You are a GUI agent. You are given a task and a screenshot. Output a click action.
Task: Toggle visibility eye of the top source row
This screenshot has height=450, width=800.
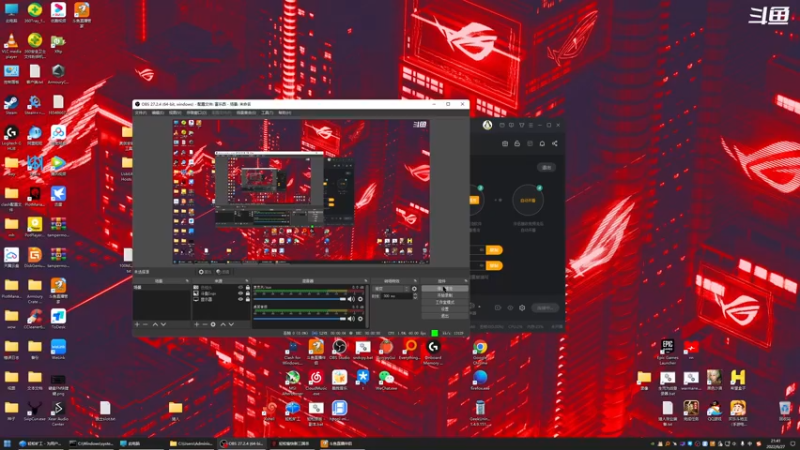pyautogui.click(x=240, y=287)
